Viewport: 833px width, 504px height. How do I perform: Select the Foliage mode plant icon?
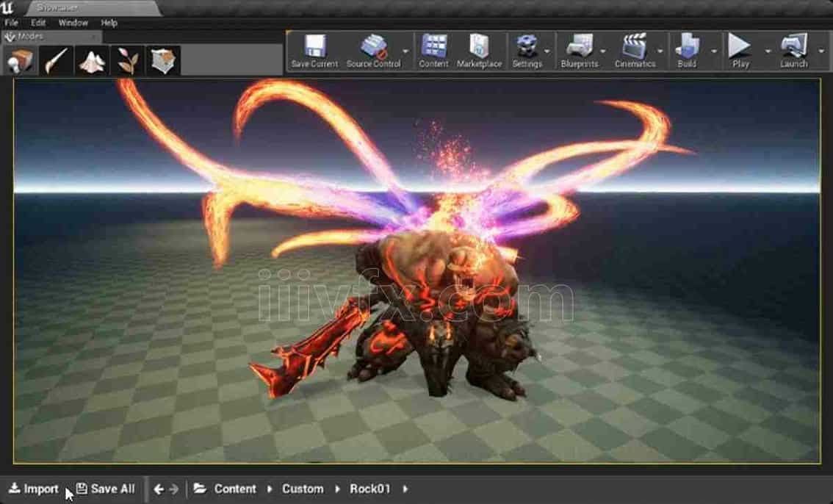tap(128, 60)
